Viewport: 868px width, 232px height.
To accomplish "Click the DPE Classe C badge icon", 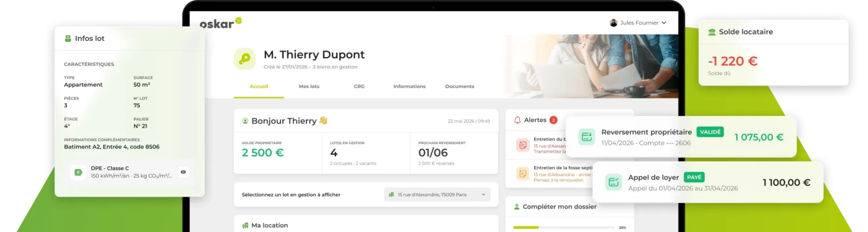I will point(78,172).
